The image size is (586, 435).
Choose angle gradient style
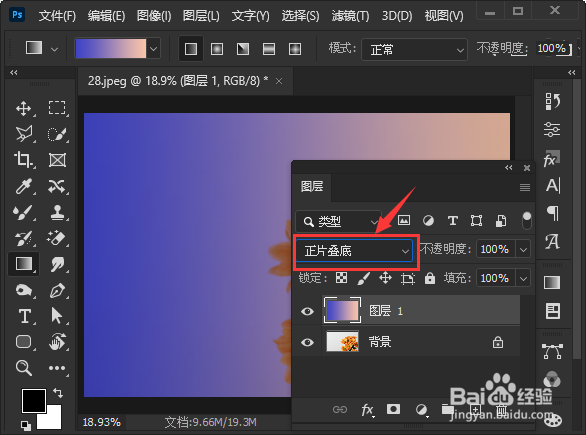(x=243, y=49)
